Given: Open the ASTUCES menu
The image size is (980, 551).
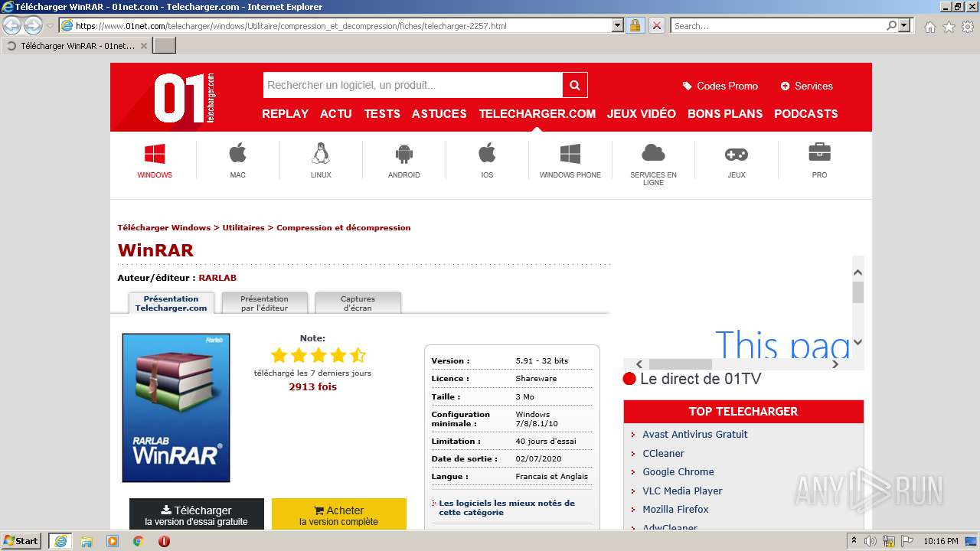Looking at the screenshot, I should click(x=439, y=113).
